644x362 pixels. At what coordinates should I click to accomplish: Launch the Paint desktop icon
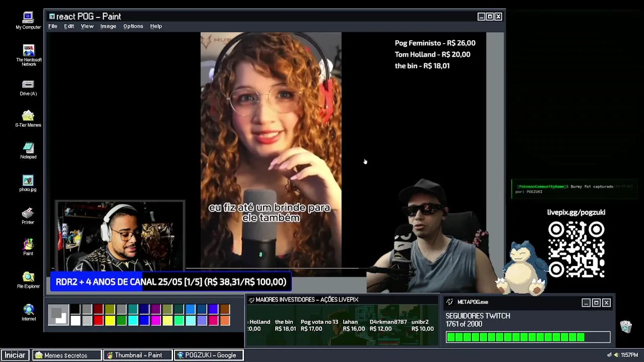pos(28,247)
